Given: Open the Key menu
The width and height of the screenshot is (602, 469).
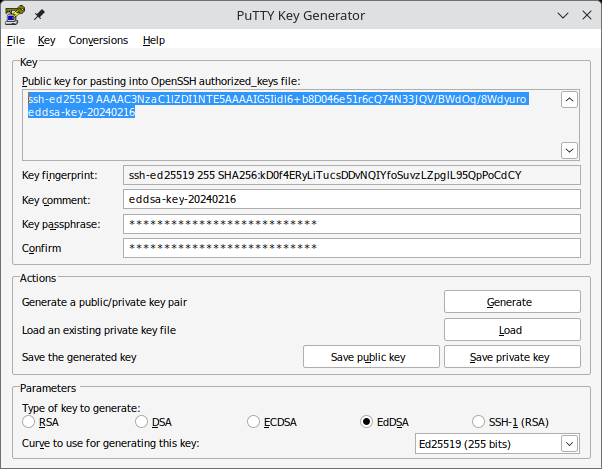Looking at the screenshot, I should tap(46, 40).
